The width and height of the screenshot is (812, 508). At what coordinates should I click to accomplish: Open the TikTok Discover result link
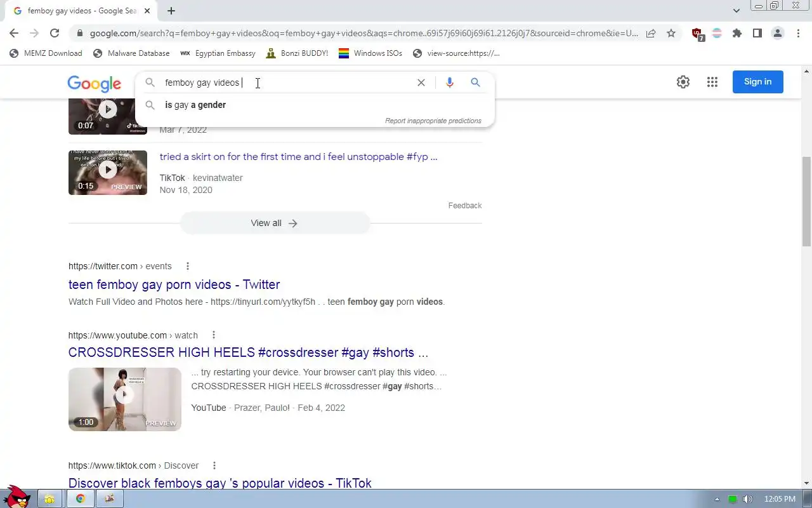click(219, 483)
